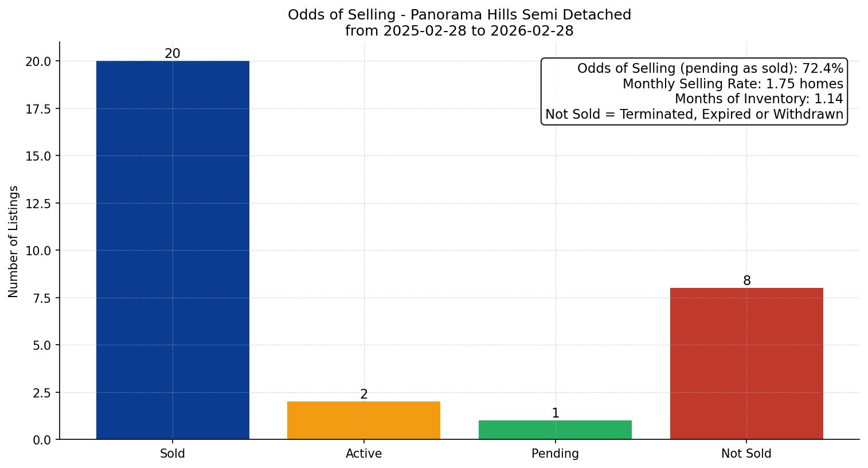
Task: Select the Sold x-axis label
Action: 173,454
